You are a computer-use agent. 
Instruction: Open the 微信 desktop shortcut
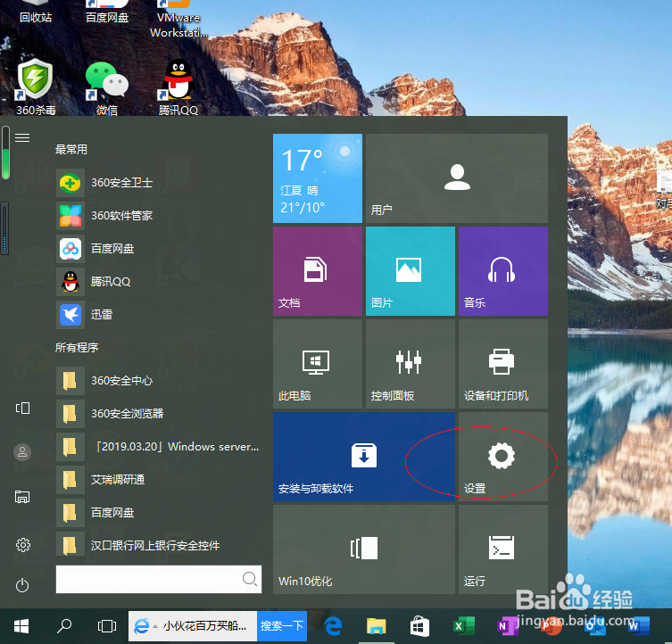click(107, 88)
